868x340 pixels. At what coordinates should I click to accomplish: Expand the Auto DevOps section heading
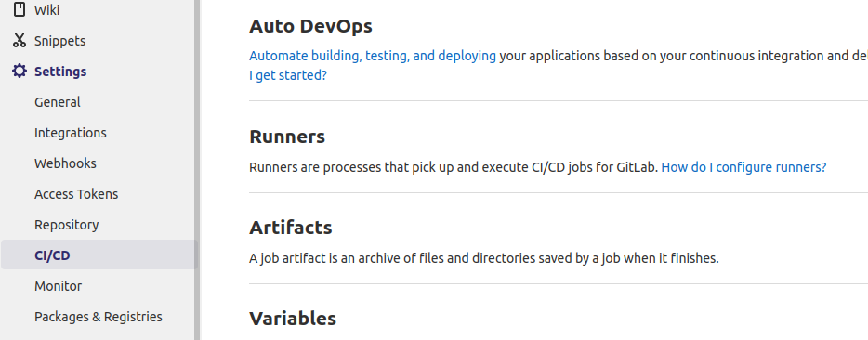coord(310,26)
